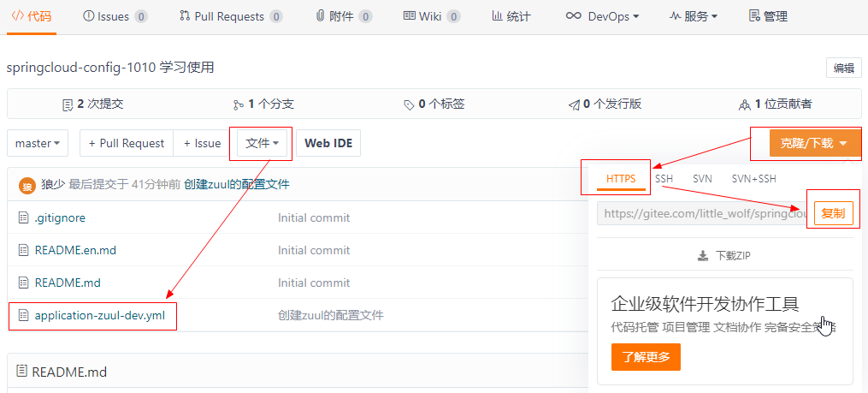Open the 附件 tab

pyautogui.click(x=343, y=16)
